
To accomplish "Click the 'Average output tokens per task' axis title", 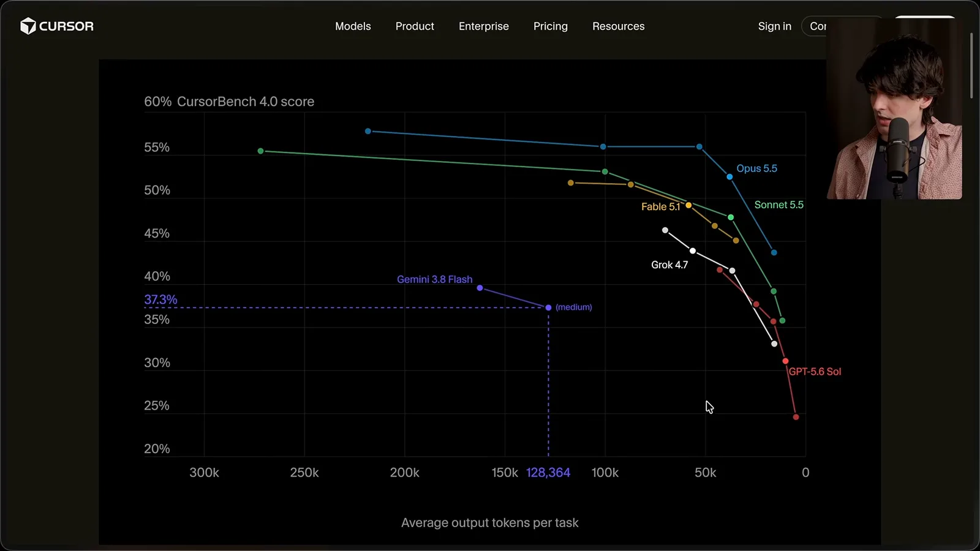I will 489,523.
